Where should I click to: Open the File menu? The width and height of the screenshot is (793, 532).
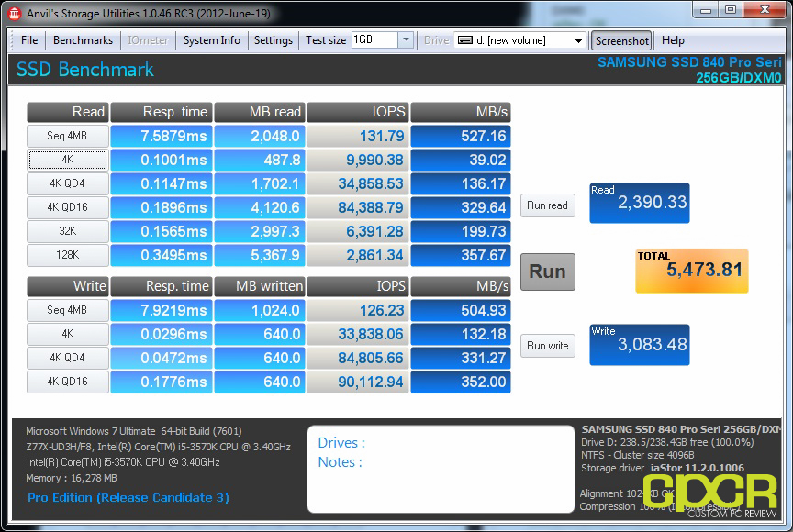29,40
